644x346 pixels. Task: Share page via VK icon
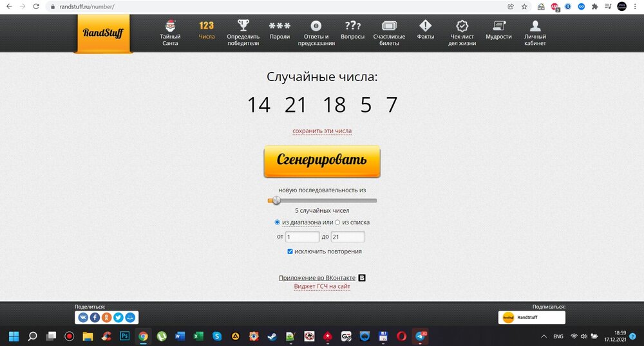83,318
